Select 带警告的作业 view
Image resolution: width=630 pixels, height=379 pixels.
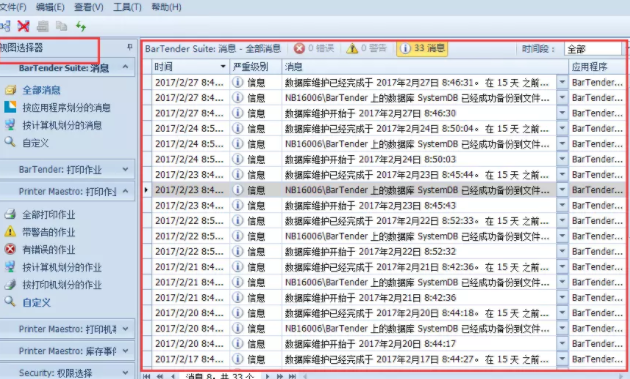coord(49,232)
